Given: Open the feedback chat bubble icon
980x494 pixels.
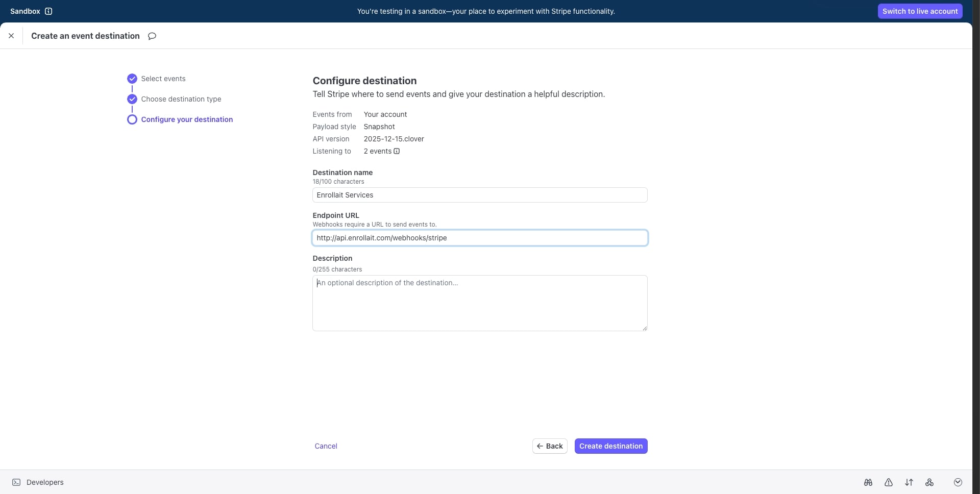Looking at the screenshot, I should (152, 36).
